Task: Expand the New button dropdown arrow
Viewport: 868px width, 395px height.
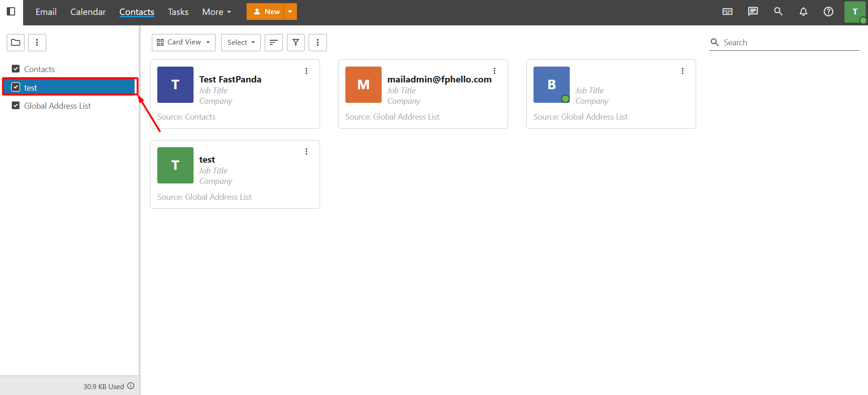Action: (290, 12)
